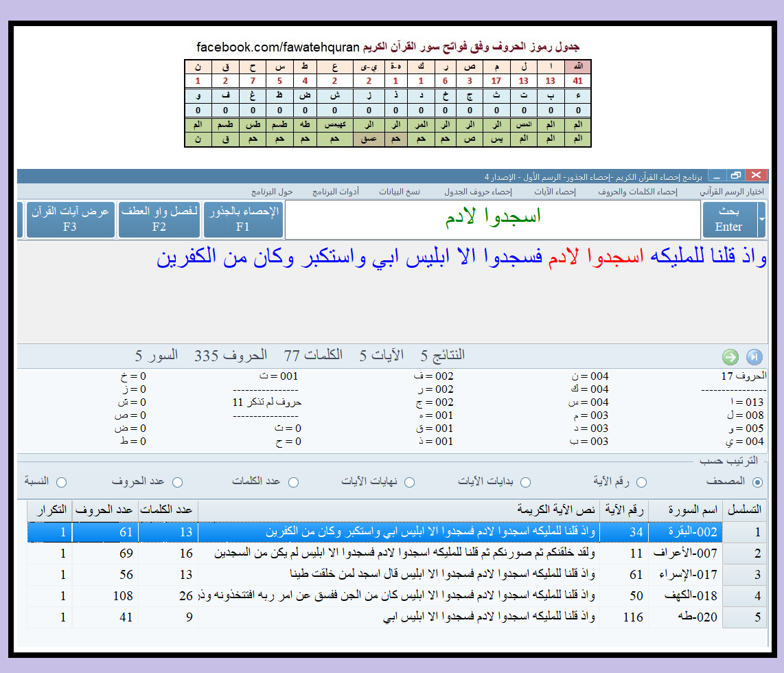Select the 018-الكهف result row
The width and height of the screenshot is (784, 673).
click(x=375, y=596)
